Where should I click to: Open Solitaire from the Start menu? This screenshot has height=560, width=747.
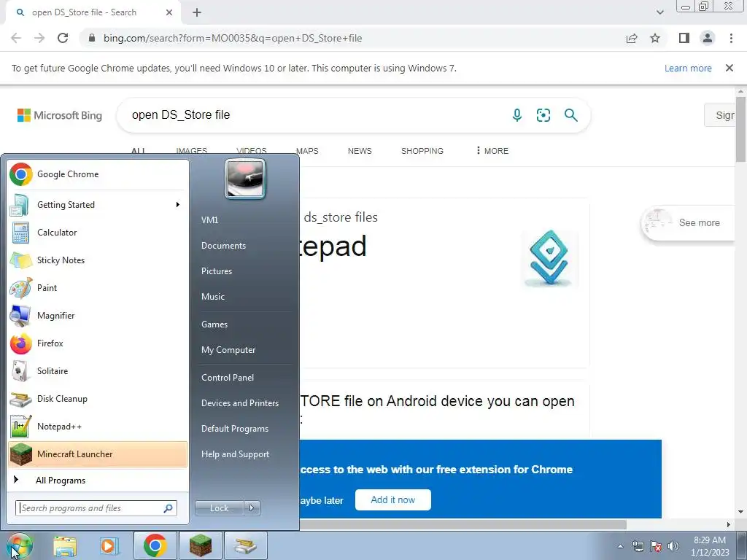[x=98, y=371]
